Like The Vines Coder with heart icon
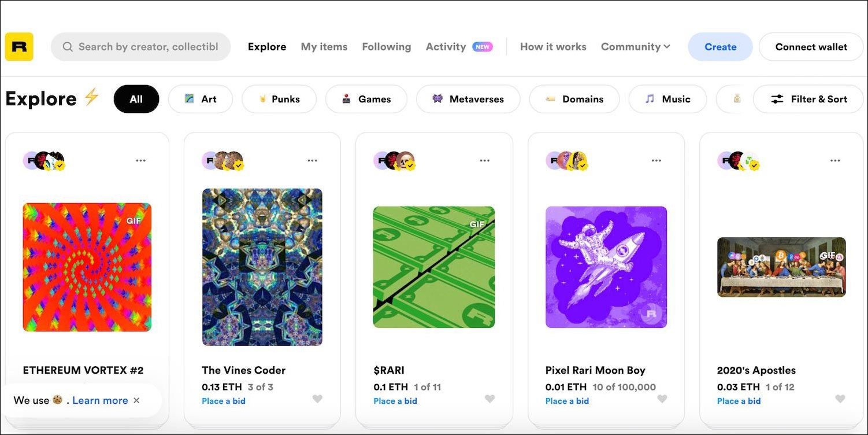This screenshot has width=868, height=435. 317,399
